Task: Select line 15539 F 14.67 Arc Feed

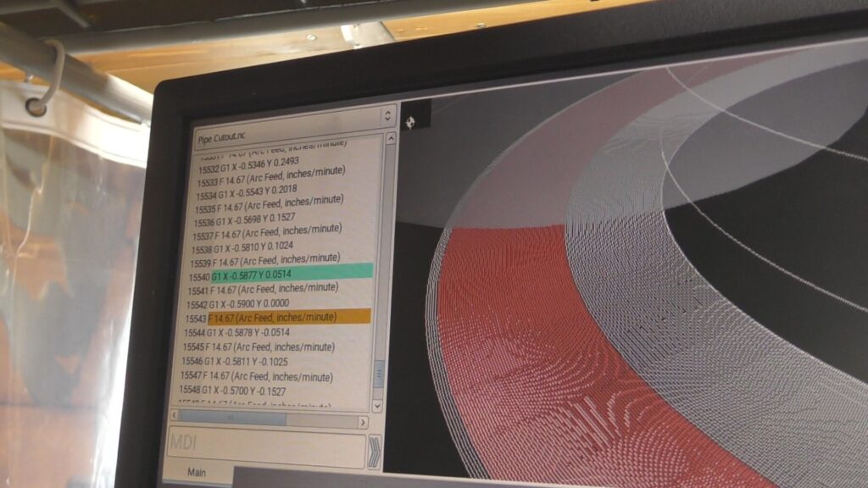Action: (x=265, y=261)
